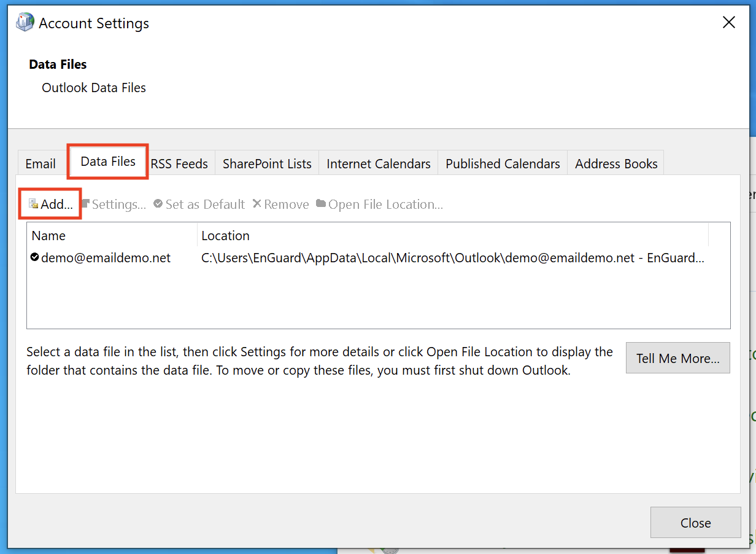Click the Account Settings title bar icon
756x554 pixels.
click(x=25, y=23)
